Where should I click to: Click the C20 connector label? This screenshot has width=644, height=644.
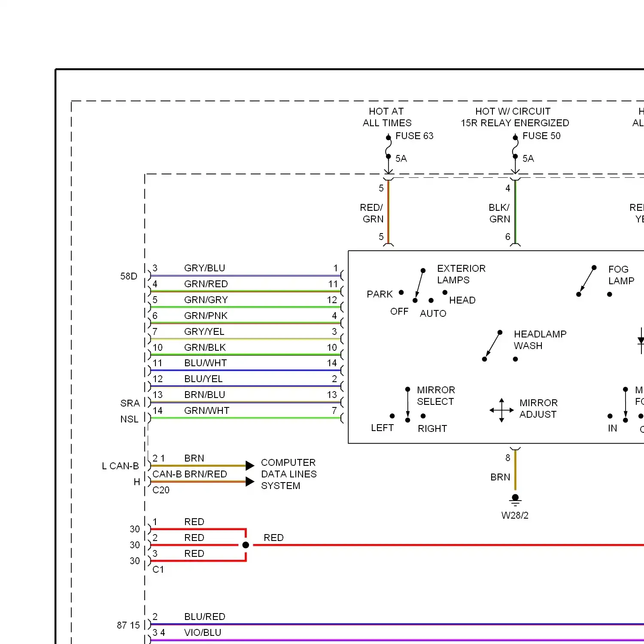(161, 490)
